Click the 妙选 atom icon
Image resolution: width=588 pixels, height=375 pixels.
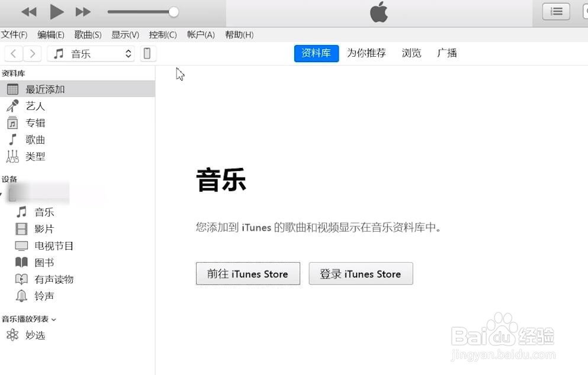click(12, 335)
